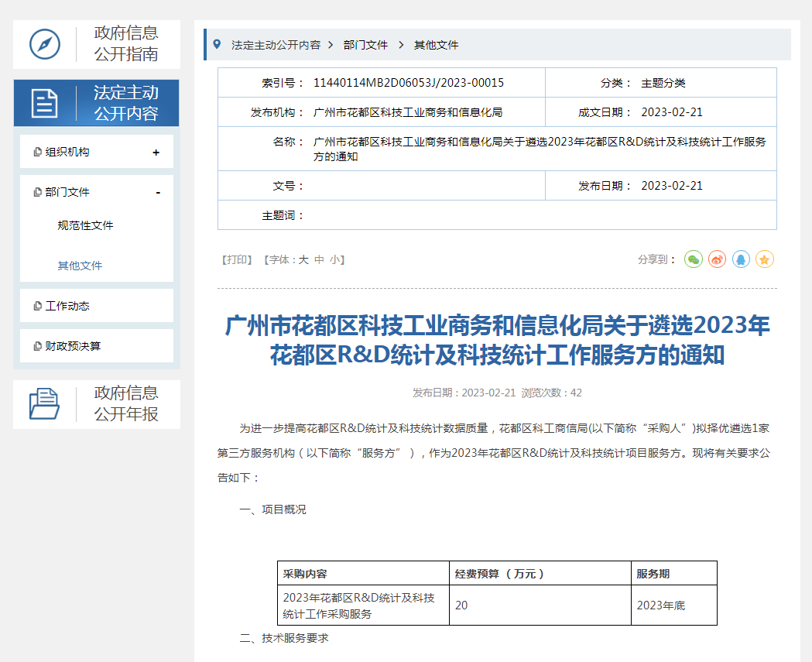Click the 打印 print link
812x662 pixels.
(238, 260)
